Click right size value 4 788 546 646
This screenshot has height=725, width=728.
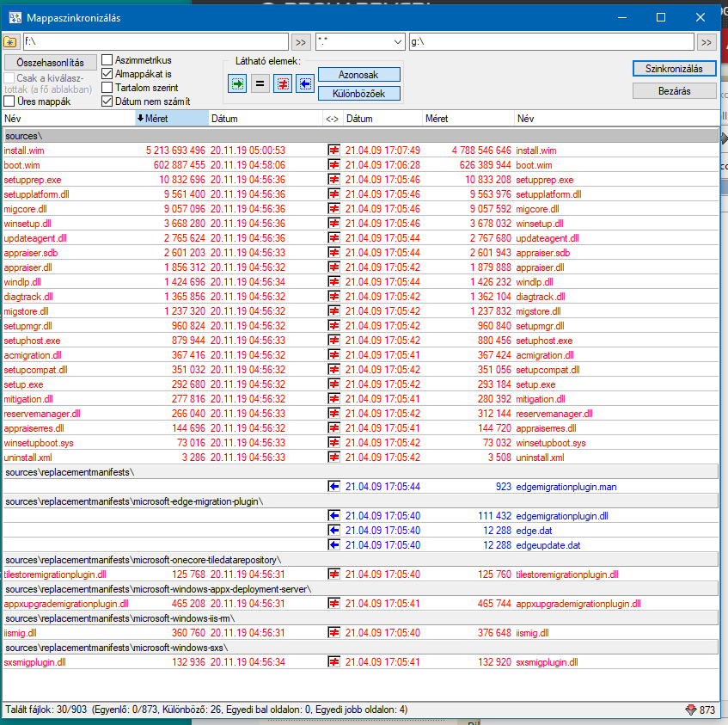[481, 151]
